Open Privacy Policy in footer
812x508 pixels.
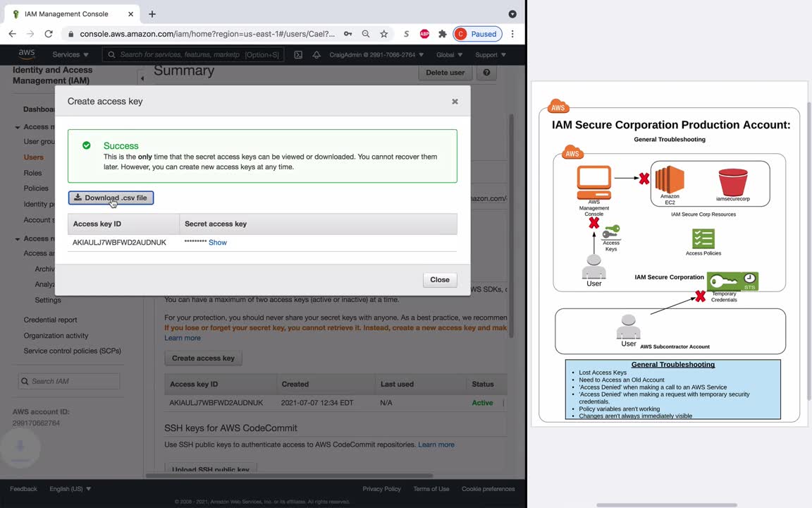[381, 489]
